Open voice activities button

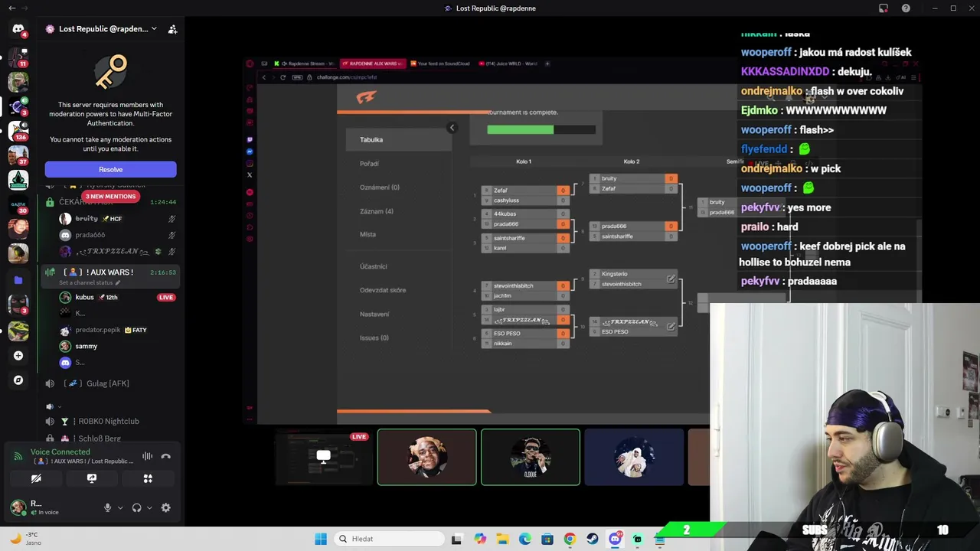pyautogui.click(x=148, y=478)
